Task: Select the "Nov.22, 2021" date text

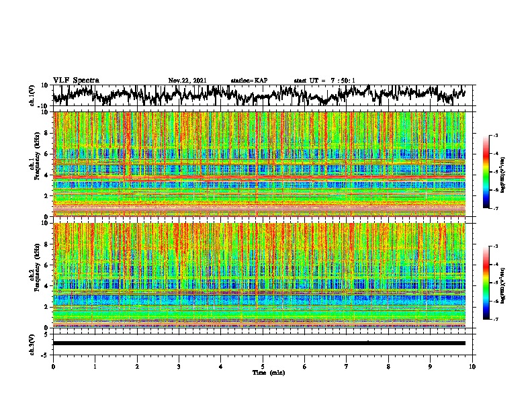Action: [x=187, y=81]
